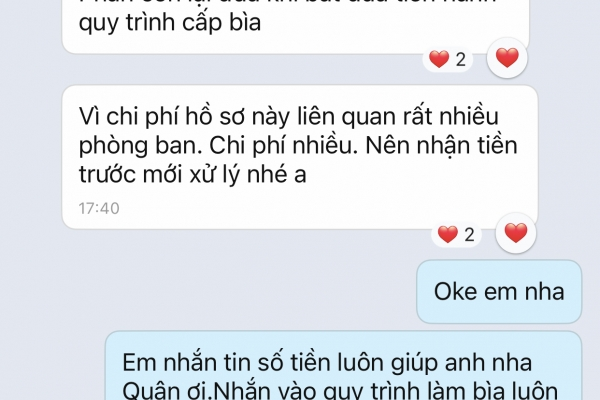Tap the heart button beside "quy trình cấp bìa" message
Image resolution: width=600 pixels, height=400 pixels.
coord(507,58)
